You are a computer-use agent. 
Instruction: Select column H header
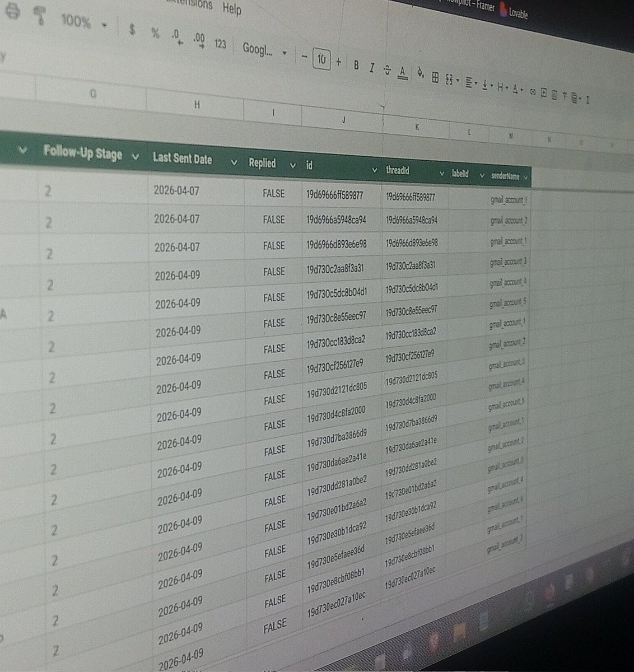[197, 104]
